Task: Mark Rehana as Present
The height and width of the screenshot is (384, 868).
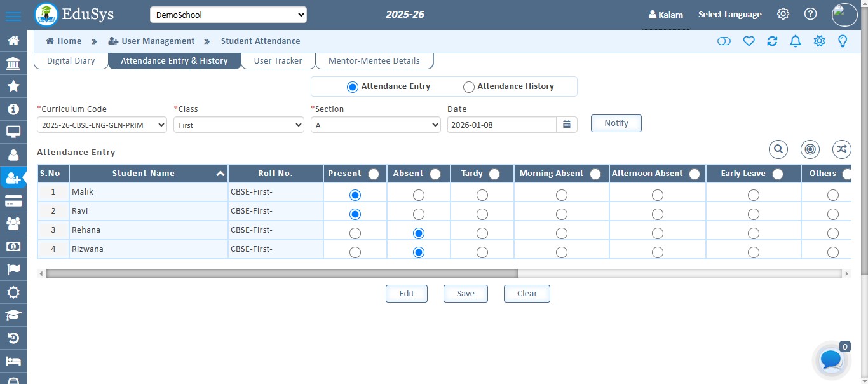Action: [355, 233]
